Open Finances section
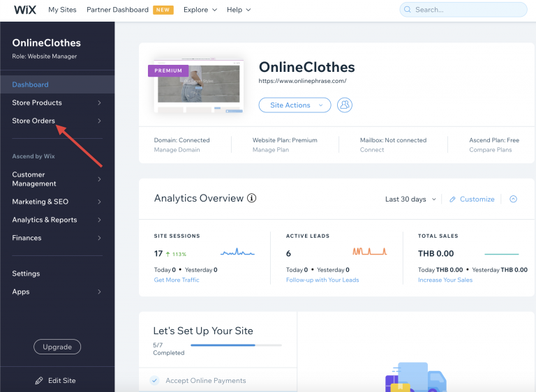This screenshot has height=392, width=536. [27, 238]
